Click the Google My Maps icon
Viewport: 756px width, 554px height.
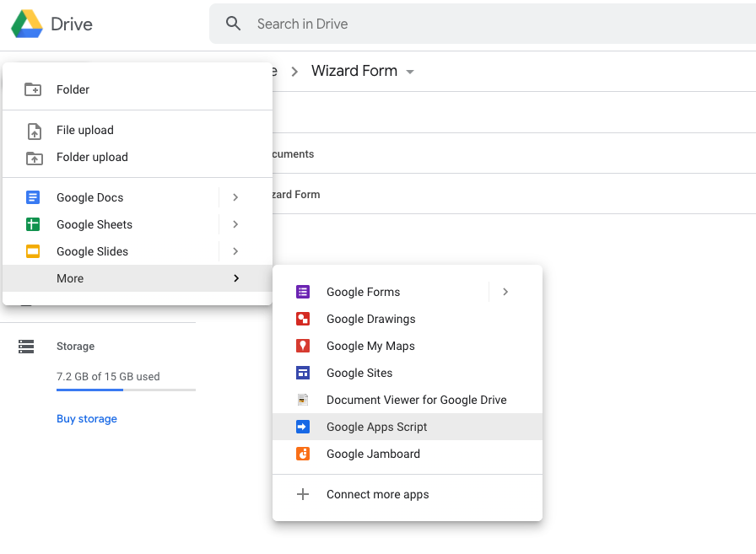point(303,346)
